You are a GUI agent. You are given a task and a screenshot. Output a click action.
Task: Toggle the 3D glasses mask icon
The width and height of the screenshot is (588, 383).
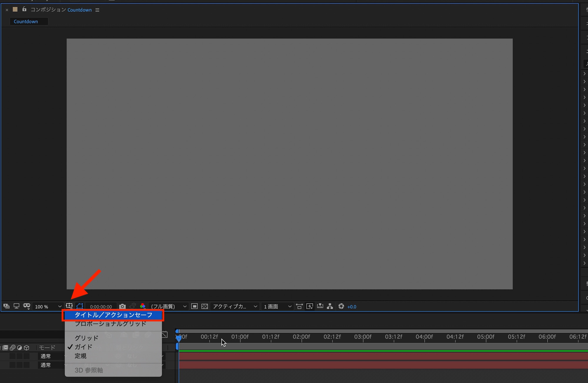coord(27,306)
